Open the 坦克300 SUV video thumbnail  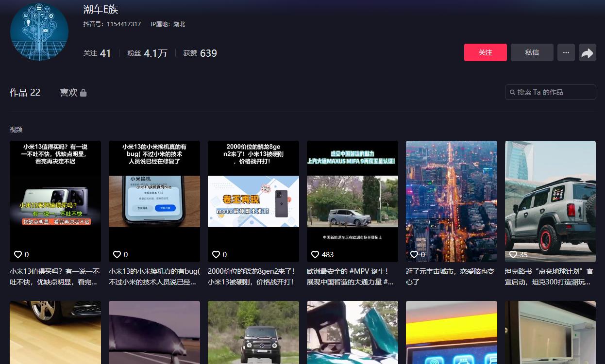pos(550,201)
